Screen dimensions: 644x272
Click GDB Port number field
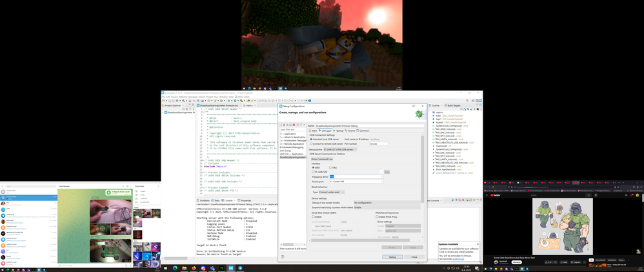click(x=379, y=144)
